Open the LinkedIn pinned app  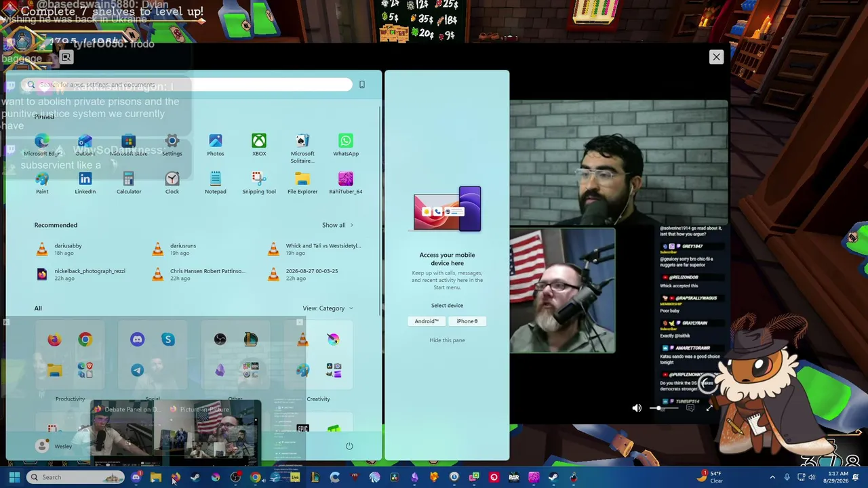[x=85, y=183]
